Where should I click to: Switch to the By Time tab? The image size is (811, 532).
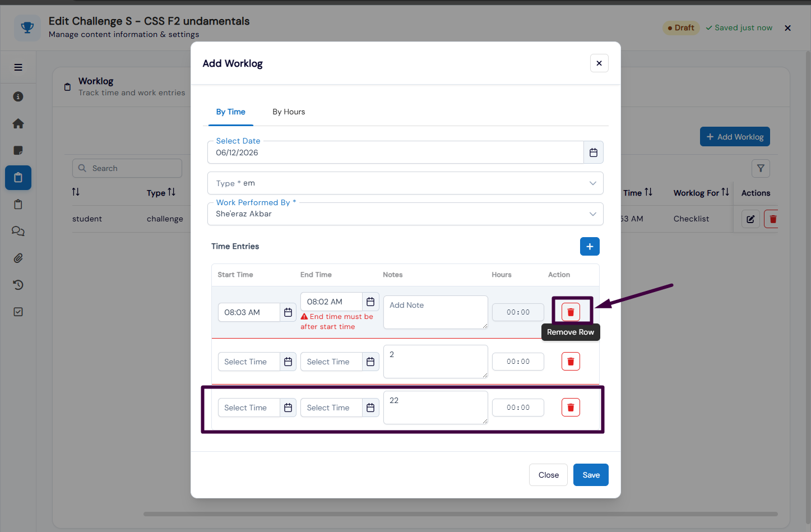tap(231, 112)
